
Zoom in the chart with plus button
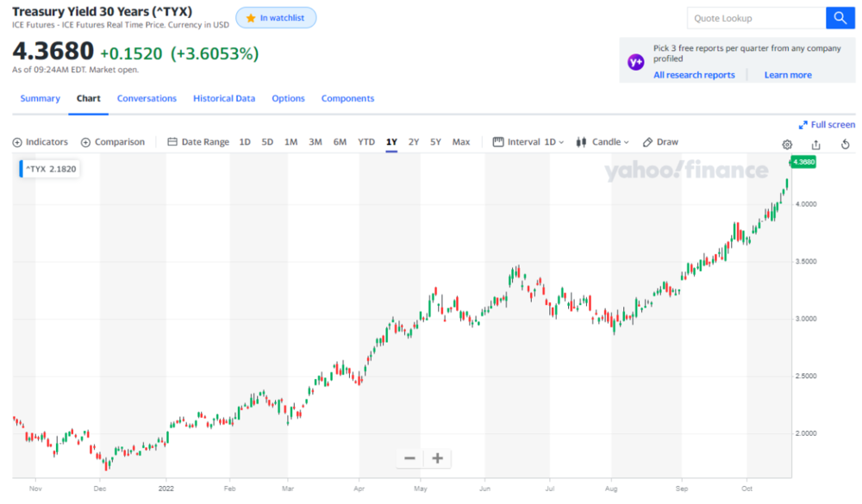[438, 458]
